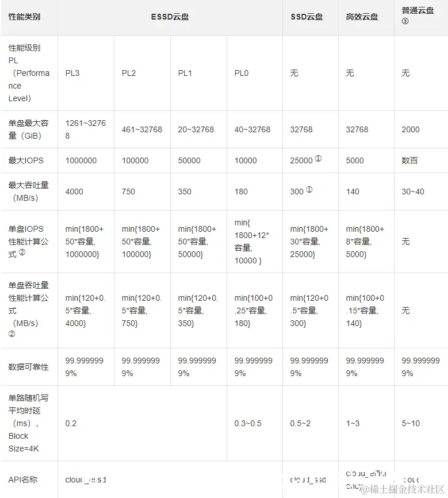Click the 461~32768 capacity cell
This screenshot has height=498, width=448.
coord(141,129)
